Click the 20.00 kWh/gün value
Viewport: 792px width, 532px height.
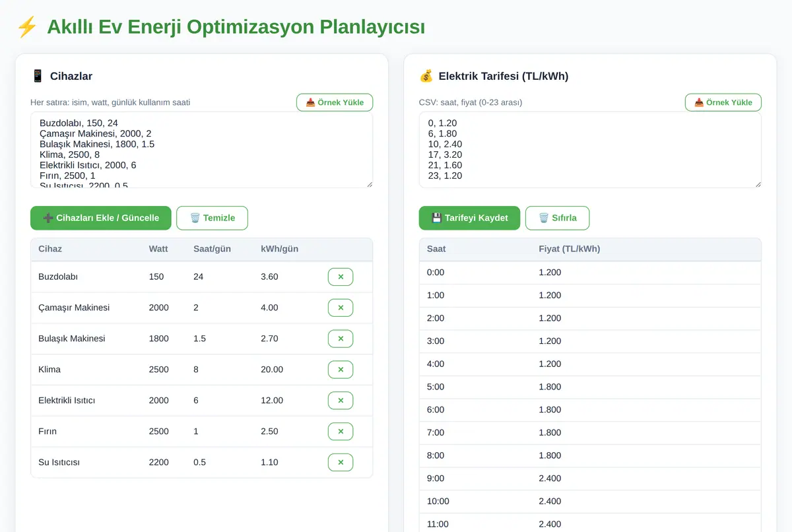click(272, 370)
